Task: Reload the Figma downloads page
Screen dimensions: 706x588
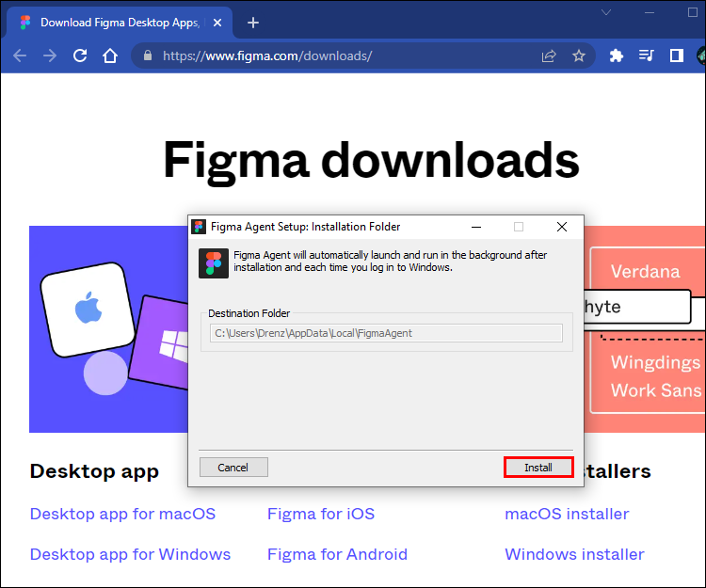Action: 80,56
